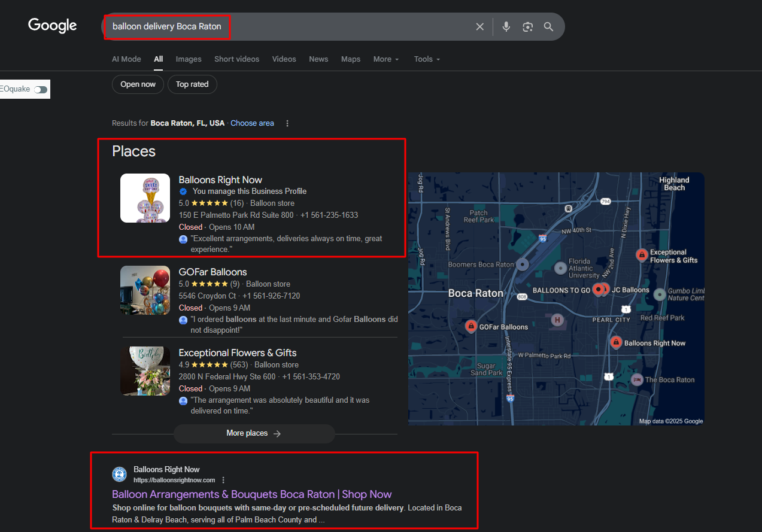762x532 pixels.
Task: Click the GOFar Balloons listing thumbnail
Action: tap(145, 290)
